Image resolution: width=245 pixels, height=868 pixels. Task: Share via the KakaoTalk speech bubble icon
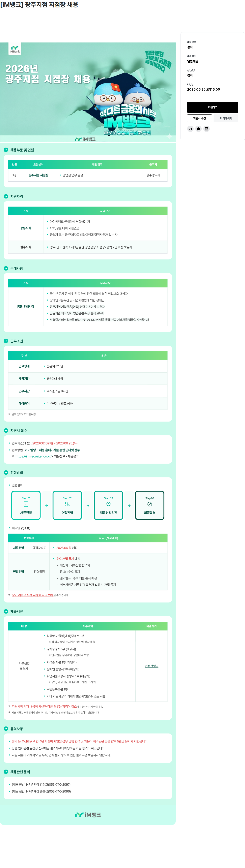point(198,129)
